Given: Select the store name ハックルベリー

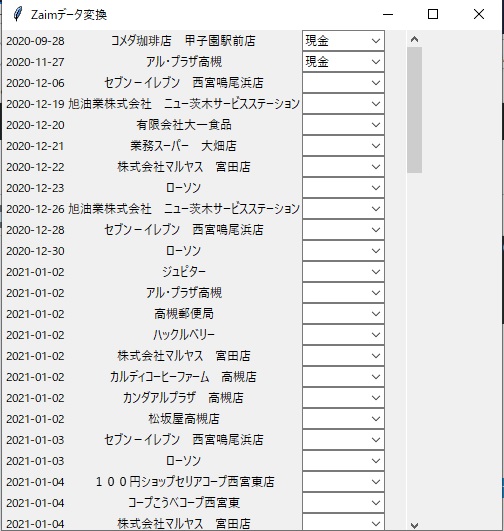Looking at the screenshot, I should click(x=184, y=335).
